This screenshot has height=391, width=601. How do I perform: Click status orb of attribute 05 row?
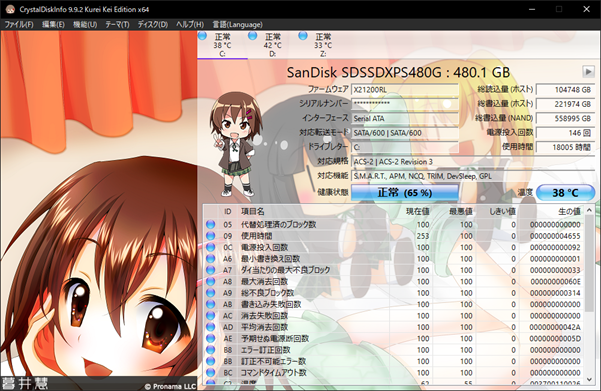tap(210, 224)
